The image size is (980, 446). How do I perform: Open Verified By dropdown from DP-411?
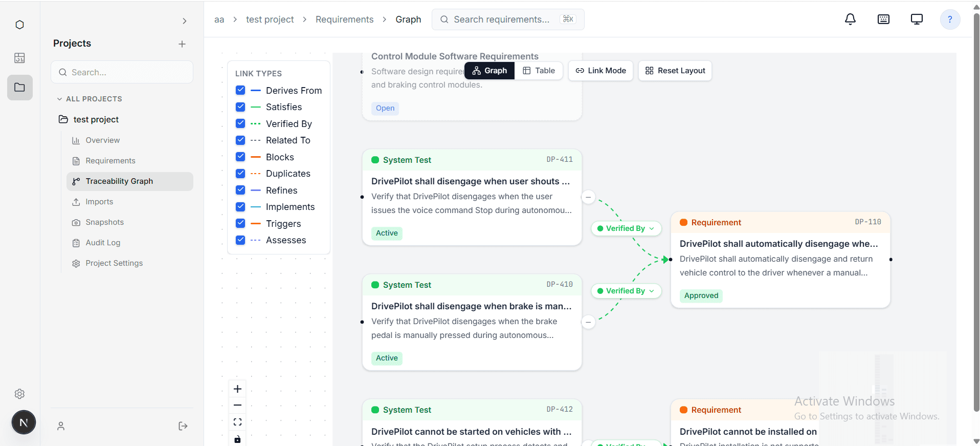(626, 228)
